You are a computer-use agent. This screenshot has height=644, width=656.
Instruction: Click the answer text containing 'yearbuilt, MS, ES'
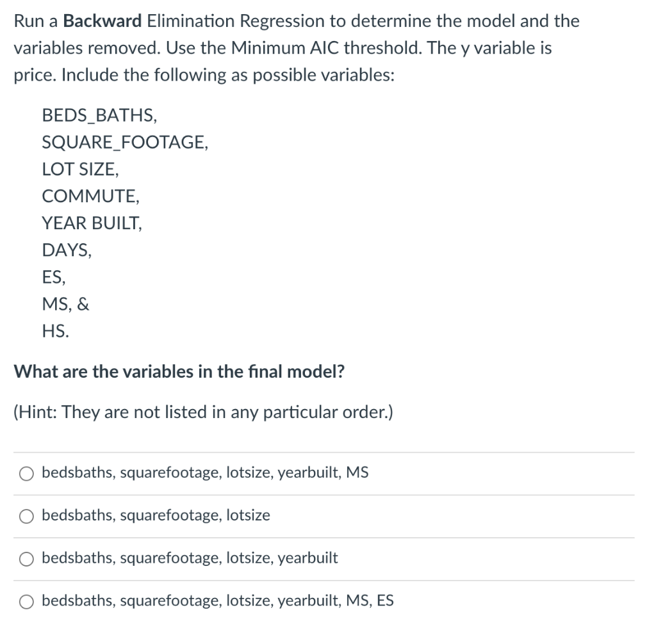218,602
